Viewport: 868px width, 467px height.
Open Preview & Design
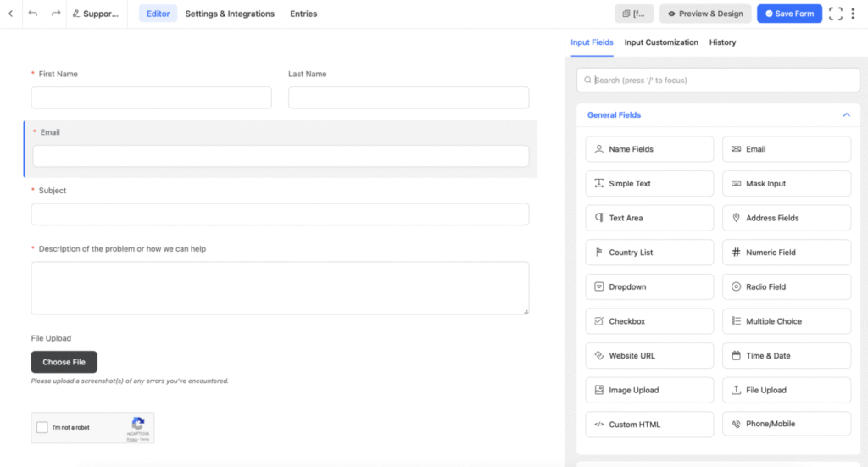704,14
